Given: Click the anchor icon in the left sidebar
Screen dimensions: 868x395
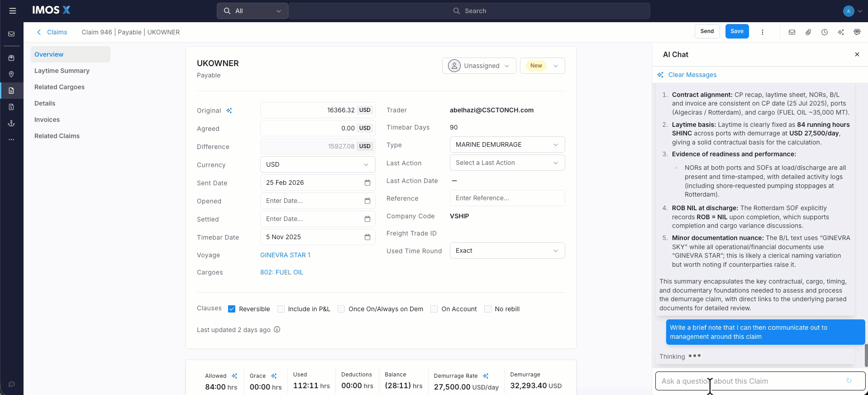Looking at the screenshot, I should [x=11, y=123].
